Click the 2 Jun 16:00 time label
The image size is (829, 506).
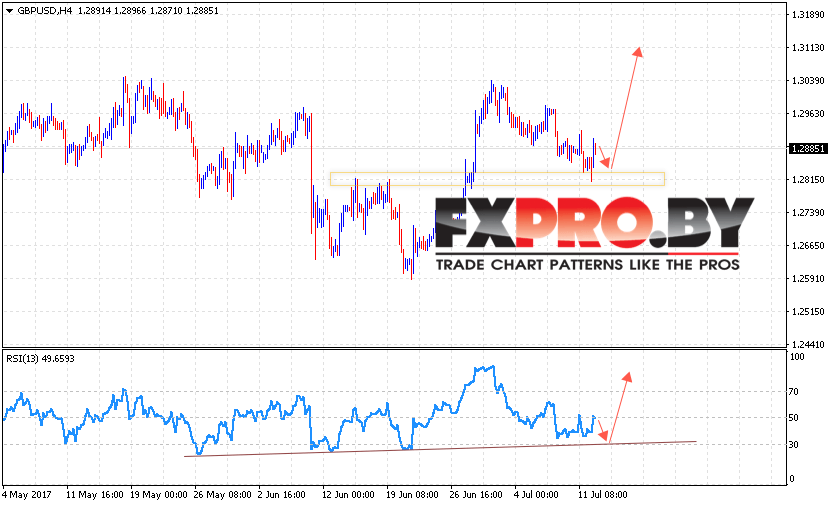point(281,495)
